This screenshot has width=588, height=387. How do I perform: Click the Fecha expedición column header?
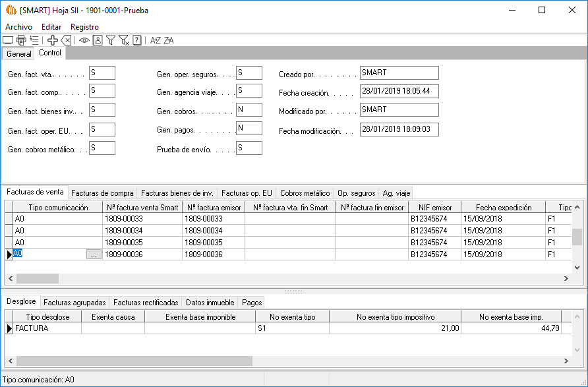coord(504,208)
